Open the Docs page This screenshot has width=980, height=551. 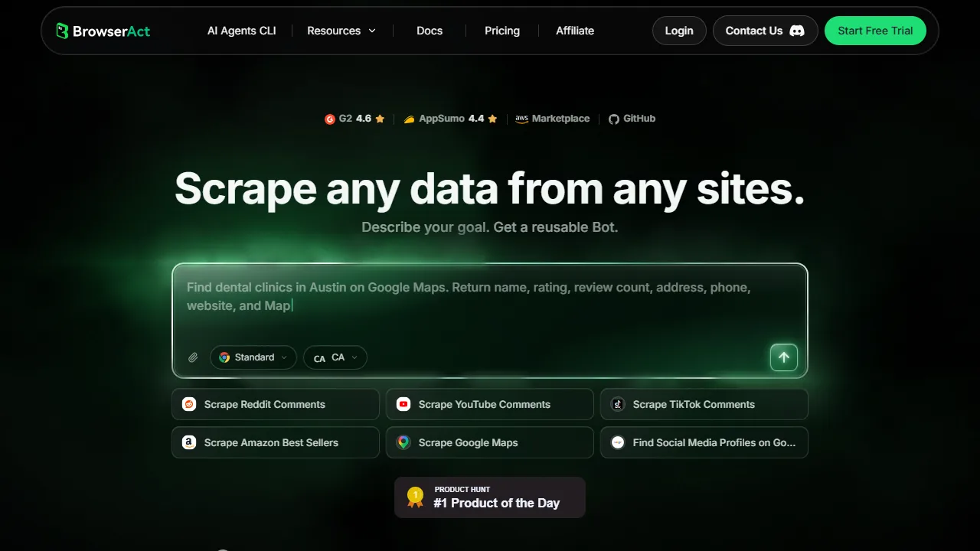430,31
